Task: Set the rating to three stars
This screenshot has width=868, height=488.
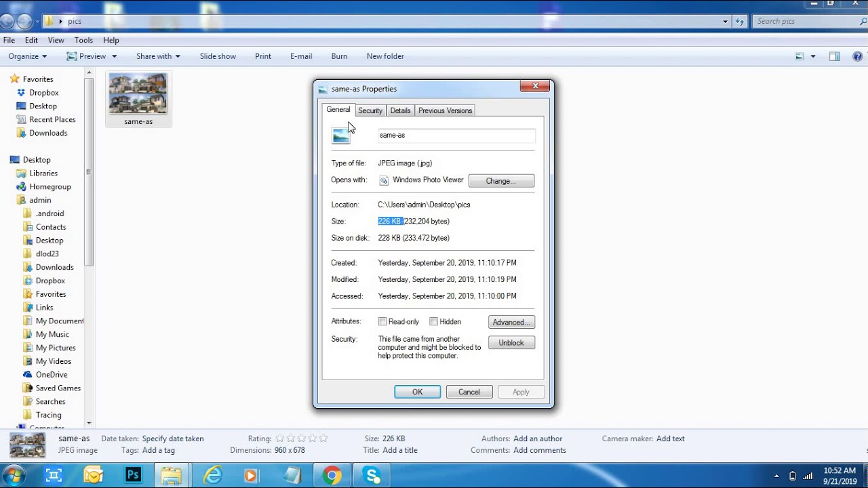Action: (x=301, y=439)
